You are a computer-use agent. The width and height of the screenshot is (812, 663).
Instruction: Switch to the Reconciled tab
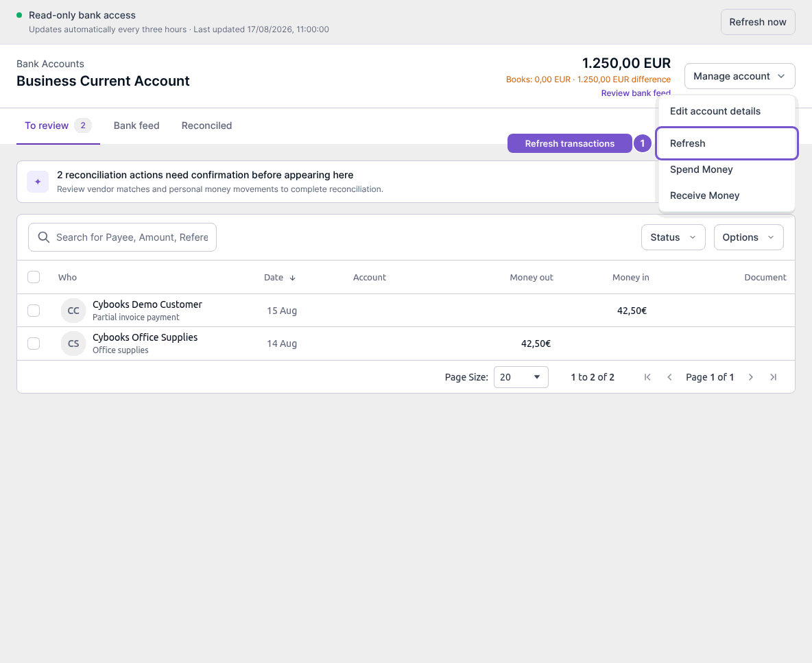pos(206,125)
